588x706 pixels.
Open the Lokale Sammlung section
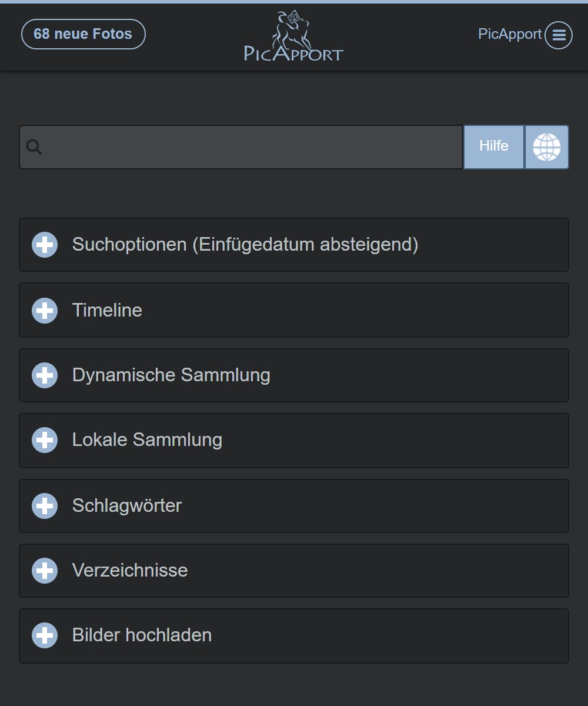[x=147, y=440]
